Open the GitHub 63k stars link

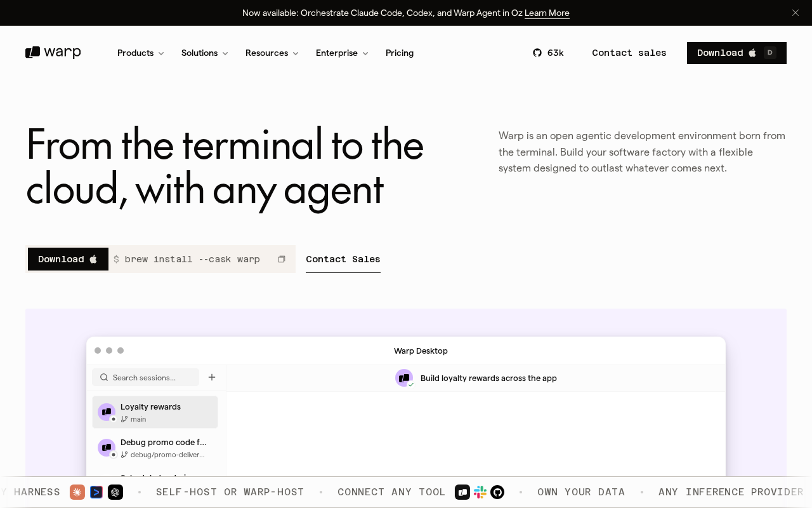(x=548, y=53)
